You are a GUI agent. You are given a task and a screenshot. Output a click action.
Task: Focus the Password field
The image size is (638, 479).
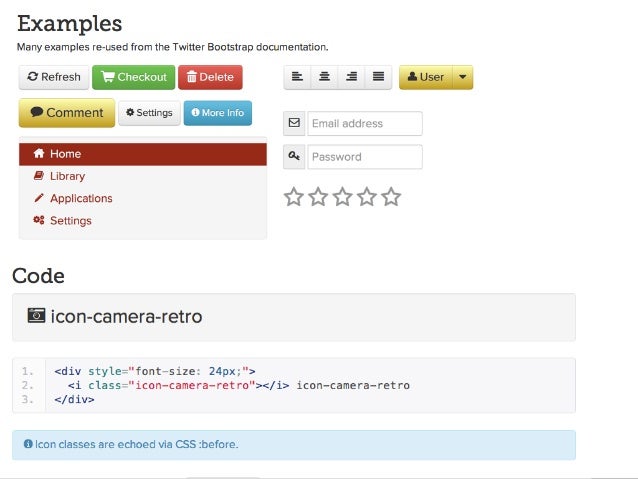point(365,157)
